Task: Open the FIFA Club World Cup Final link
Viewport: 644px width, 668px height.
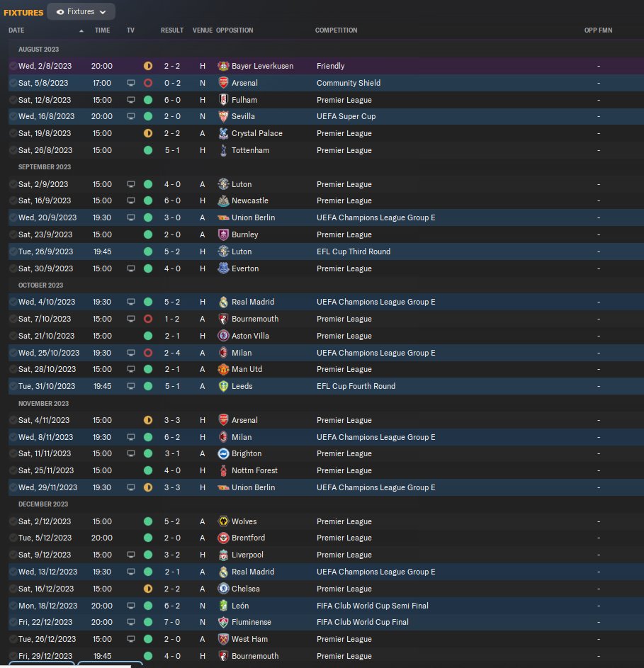Action: 363,623
